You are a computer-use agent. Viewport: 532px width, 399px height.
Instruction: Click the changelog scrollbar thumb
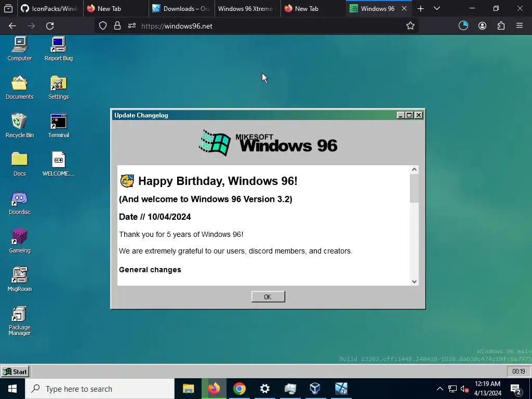(414, 188)
